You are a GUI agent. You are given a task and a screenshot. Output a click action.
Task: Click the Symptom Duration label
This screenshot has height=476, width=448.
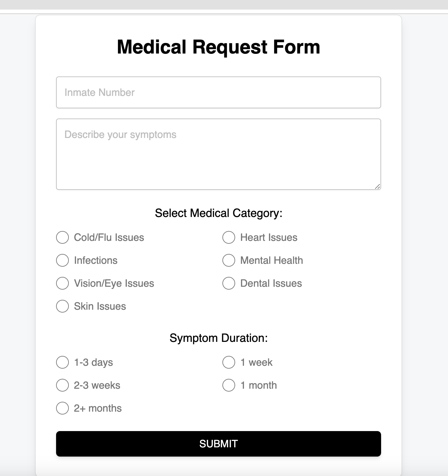[x=219, y=338]
